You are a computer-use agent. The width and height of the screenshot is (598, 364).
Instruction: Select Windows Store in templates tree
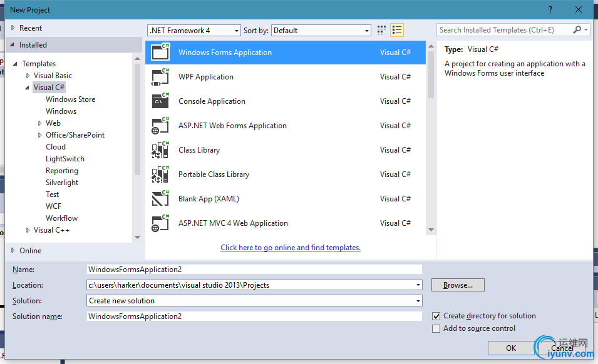pos(70,99)
